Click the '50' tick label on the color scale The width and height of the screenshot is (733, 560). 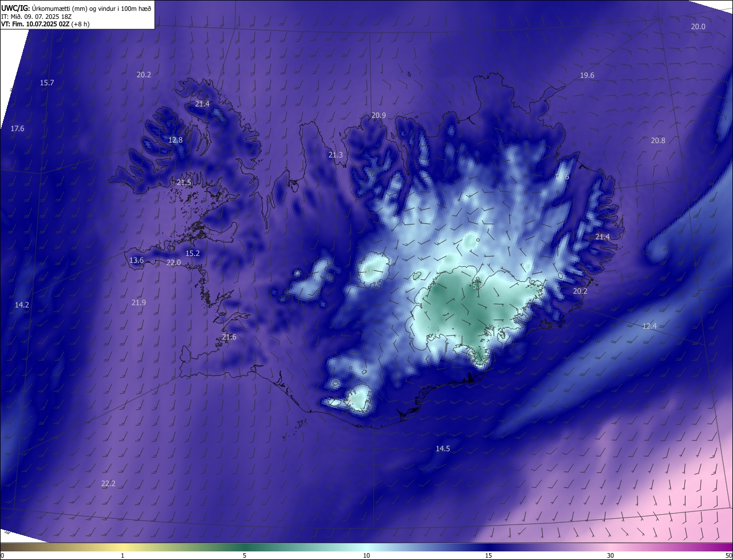pos(728,555)
